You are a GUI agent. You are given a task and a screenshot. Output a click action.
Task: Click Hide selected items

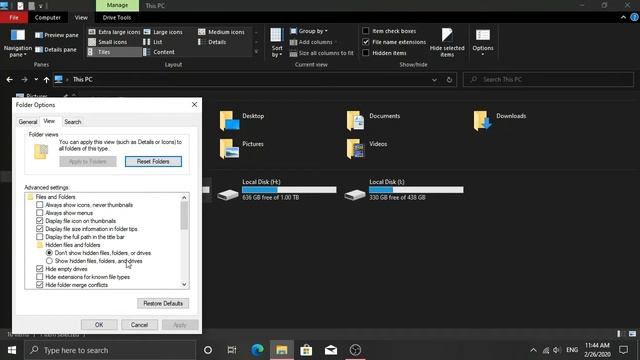pos(447,42)
